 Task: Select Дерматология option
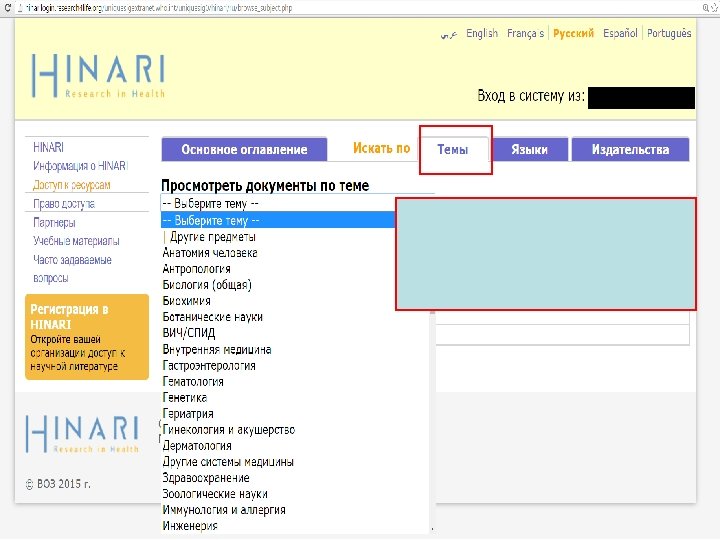[x=197, y=446]
